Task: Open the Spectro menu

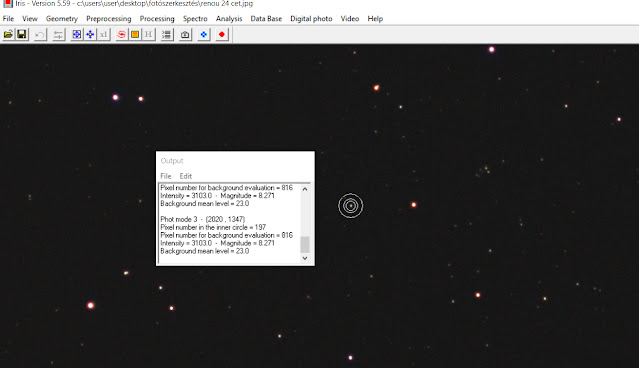Action: 195,19
